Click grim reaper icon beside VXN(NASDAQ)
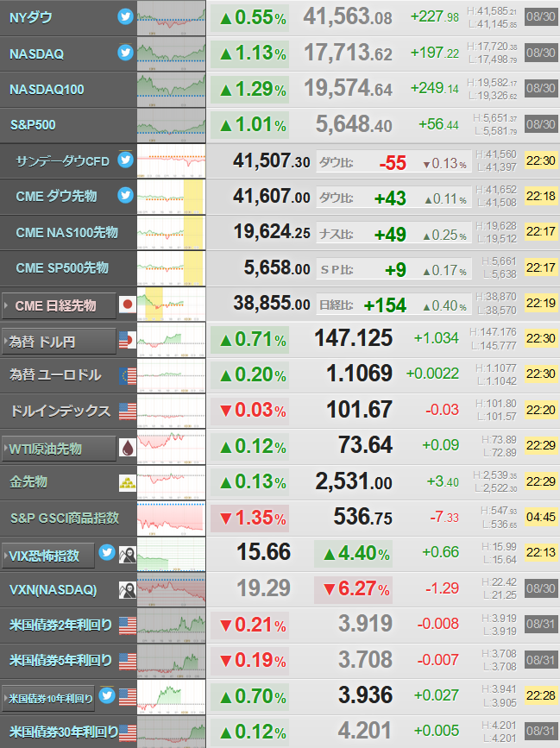The image size is (560, 748). click(128, 590)
